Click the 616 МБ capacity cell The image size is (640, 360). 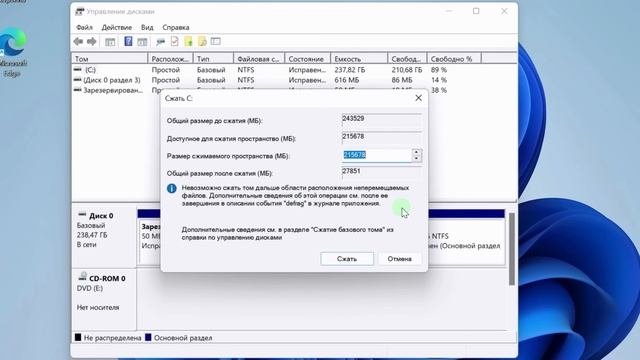[x=346, y=80]
